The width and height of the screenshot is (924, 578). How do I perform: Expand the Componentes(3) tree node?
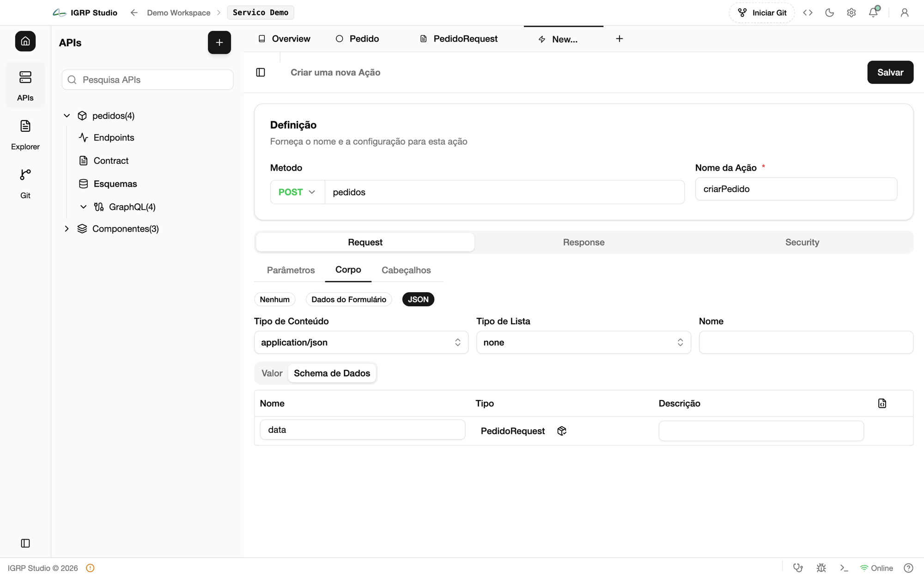click(67, 229)
